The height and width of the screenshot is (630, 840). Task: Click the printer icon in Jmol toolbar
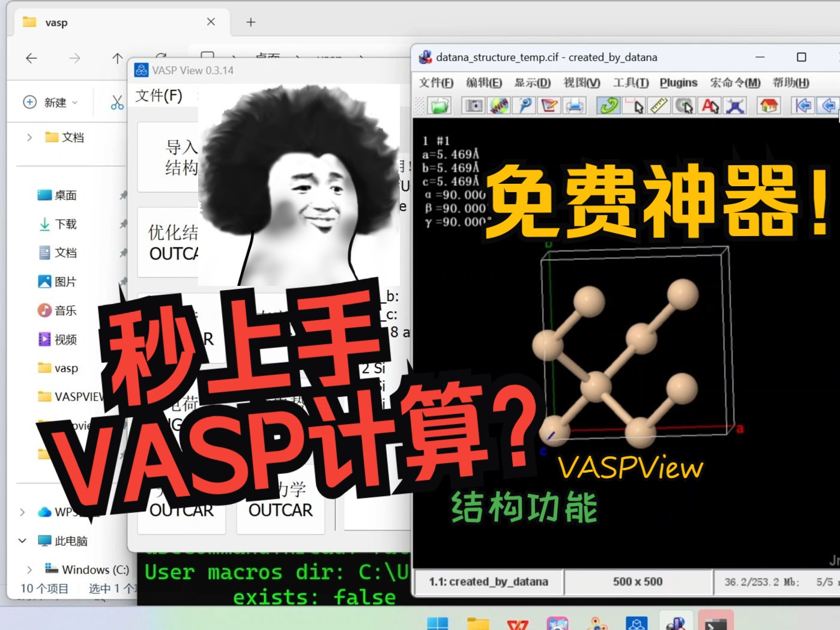point(574,106)
